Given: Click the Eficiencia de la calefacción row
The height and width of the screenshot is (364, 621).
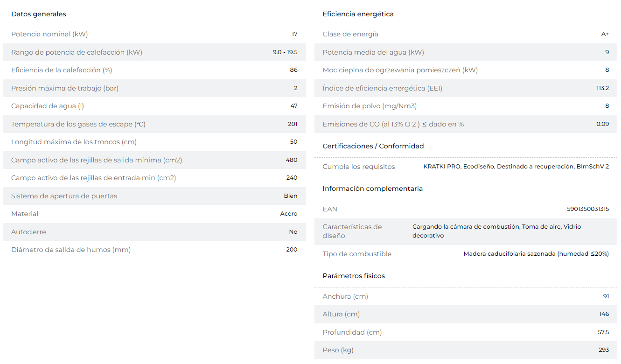Looking at the screenshot, I should (154, 70).
